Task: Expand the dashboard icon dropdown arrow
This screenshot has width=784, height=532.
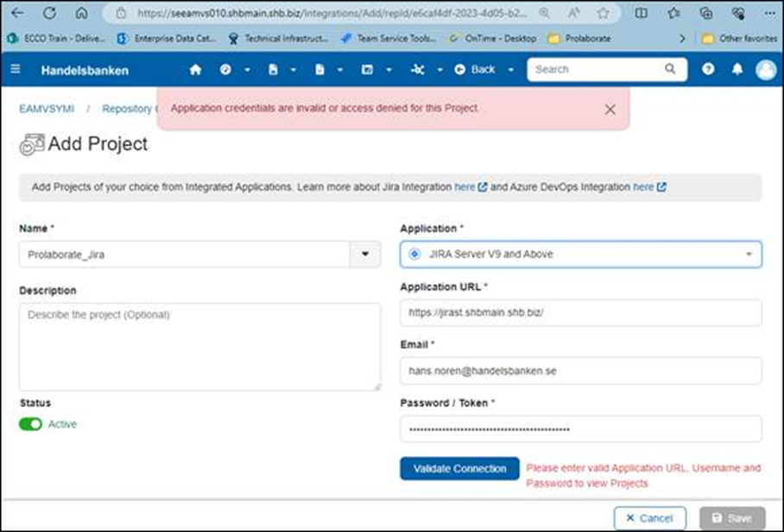Action: [248, 70]
